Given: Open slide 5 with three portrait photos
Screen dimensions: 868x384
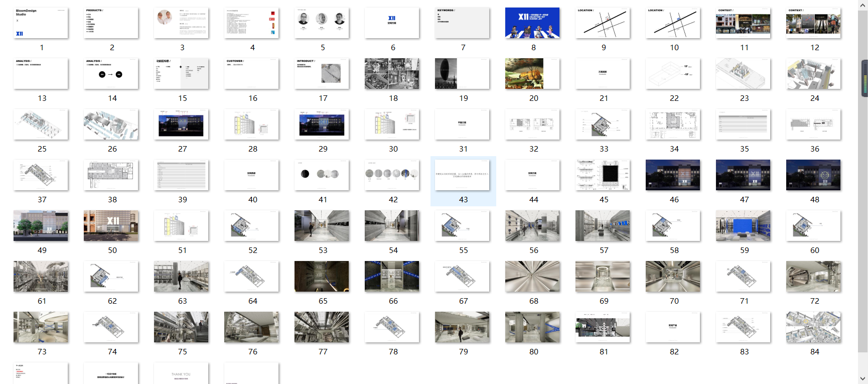Looking at the screenshot, I should point(322,23).
